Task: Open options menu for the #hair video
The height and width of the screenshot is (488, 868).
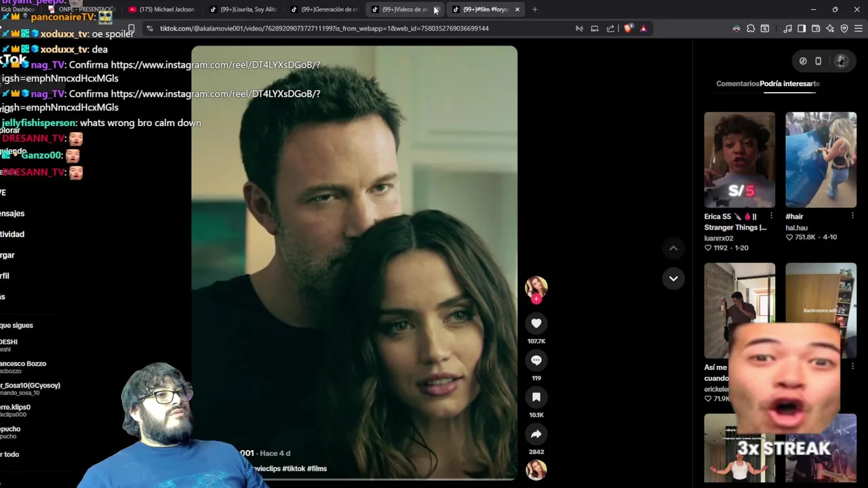Action: 852,216
